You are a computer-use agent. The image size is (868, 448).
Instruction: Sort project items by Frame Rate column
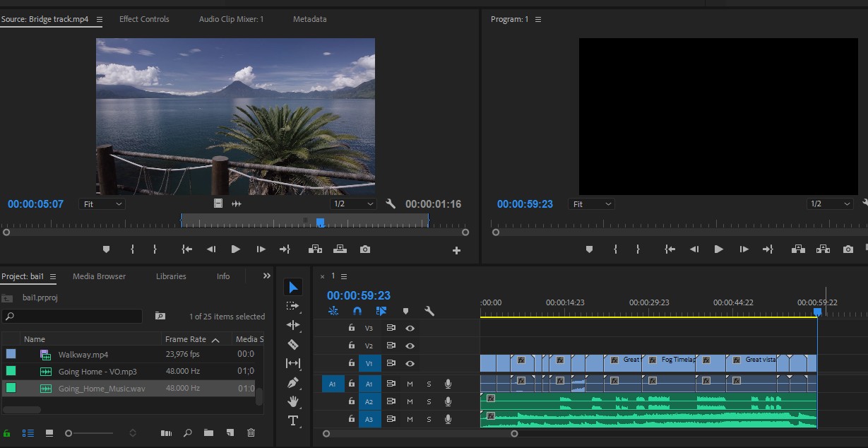[x=186, y=339]
